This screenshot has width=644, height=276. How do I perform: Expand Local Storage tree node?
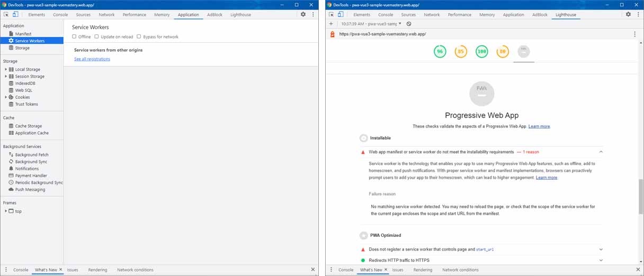[6, 69]
